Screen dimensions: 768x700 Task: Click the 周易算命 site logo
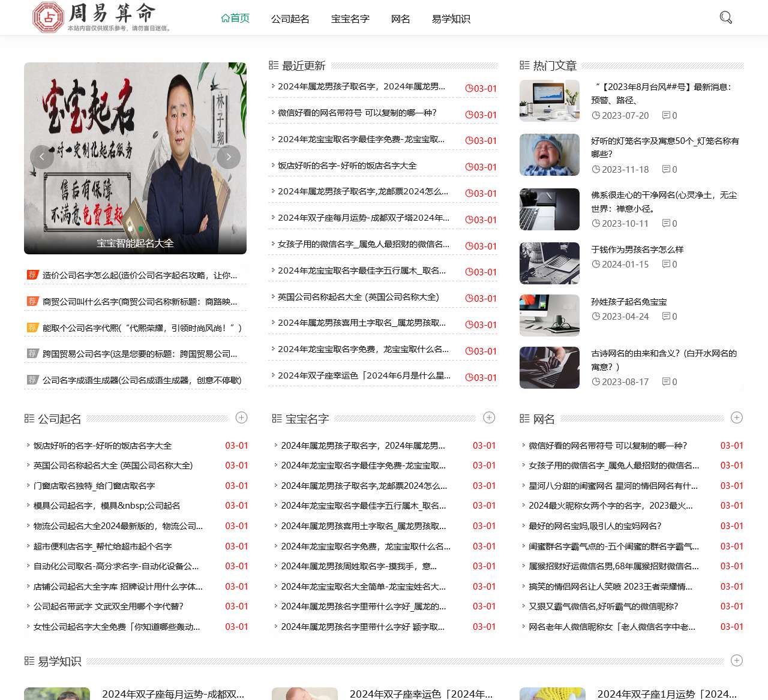click(102, 17)
